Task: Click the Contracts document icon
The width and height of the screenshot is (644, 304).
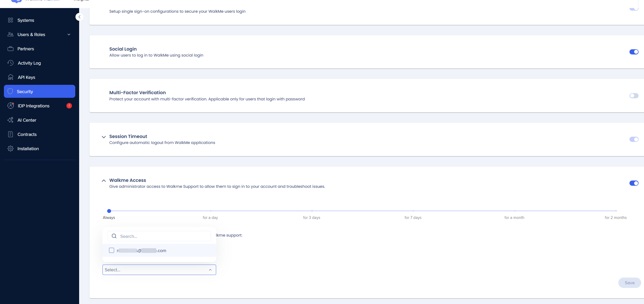Action: coord(10,134)
